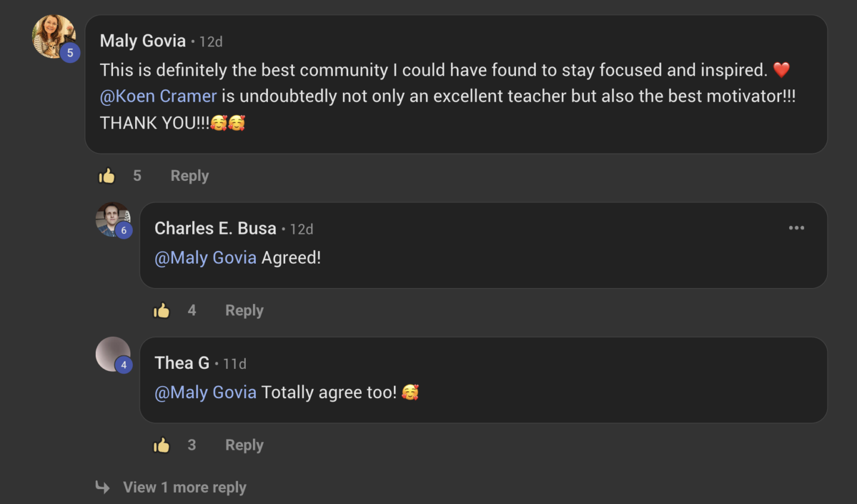Open @Maly Govia mention in Thea's reply

pyautogui.click(x=205, y=392)
